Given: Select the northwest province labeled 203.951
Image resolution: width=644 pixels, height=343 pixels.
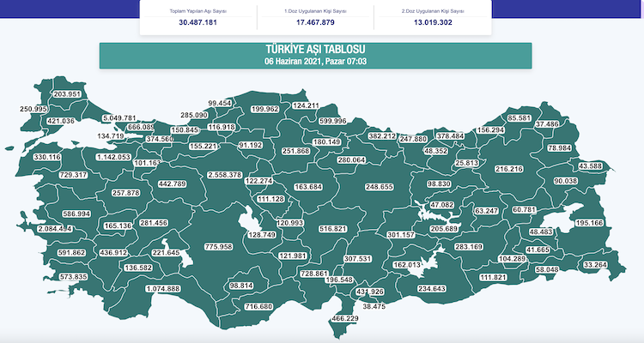Looking at the screenshot, I should coord(67,94).
